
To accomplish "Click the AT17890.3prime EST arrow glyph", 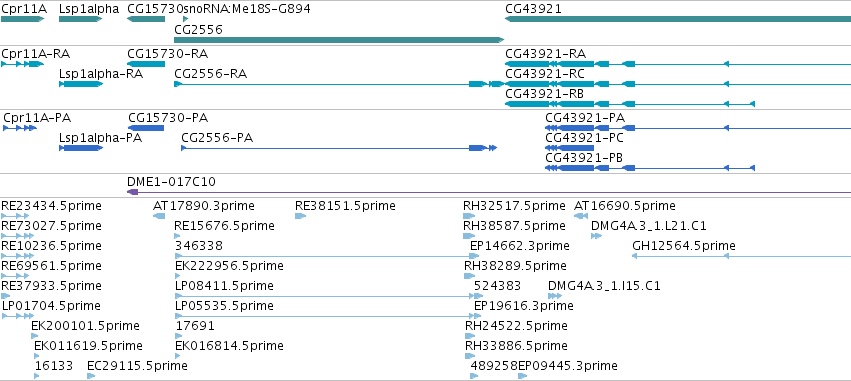I will tap(159, 216).
